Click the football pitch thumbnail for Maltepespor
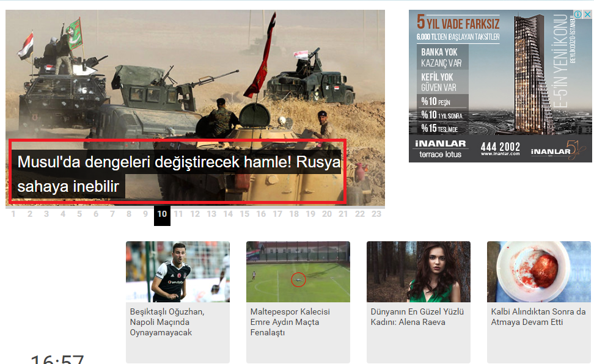This screenshot has height=364, width=594. (x=298, y=272)
